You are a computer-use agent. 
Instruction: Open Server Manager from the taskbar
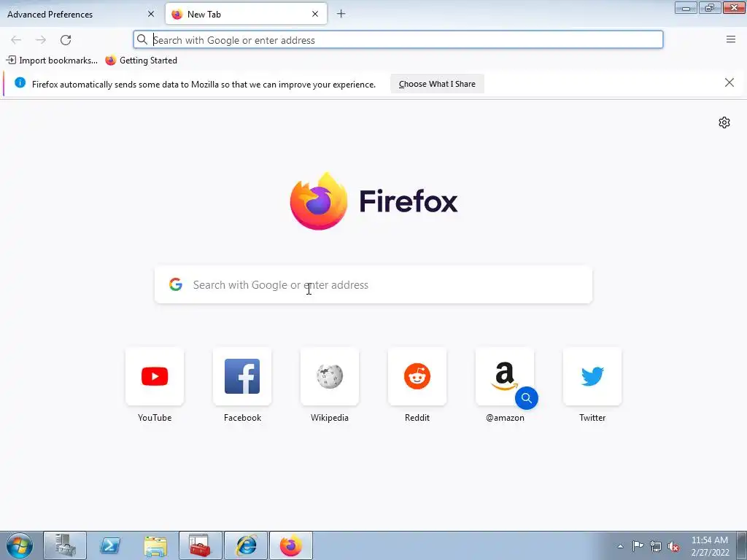click(x=65, y=545)
